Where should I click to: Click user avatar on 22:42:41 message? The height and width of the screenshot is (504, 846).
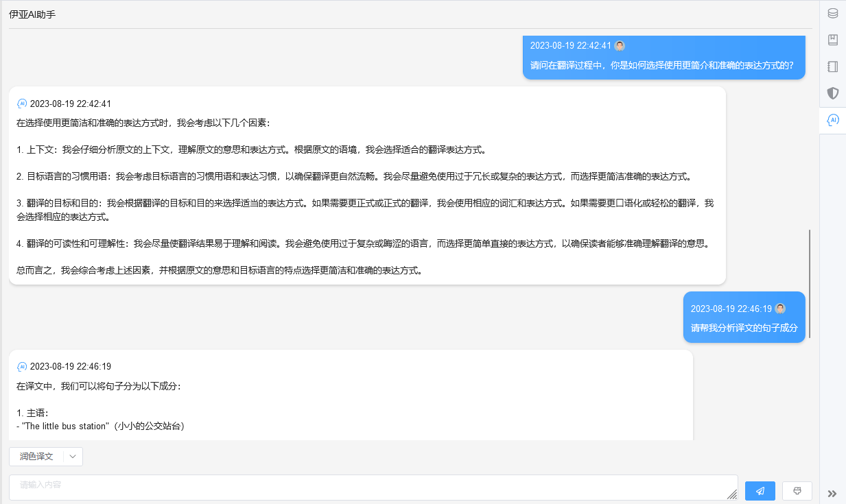click(x=620, y=46)
